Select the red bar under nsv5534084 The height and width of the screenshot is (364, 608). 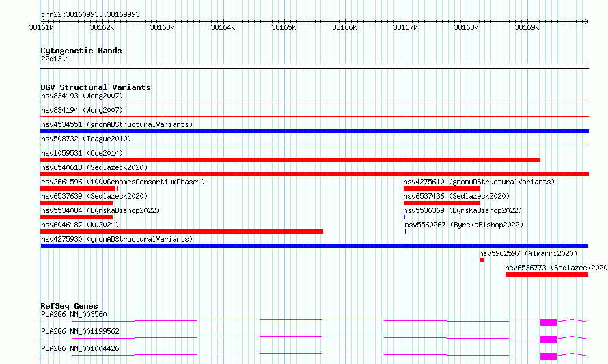(x=77, y=217)
